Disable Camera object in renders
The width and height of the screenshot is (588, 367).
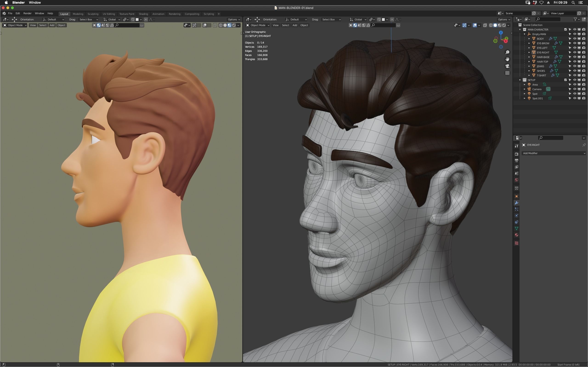tap(584, 89)
